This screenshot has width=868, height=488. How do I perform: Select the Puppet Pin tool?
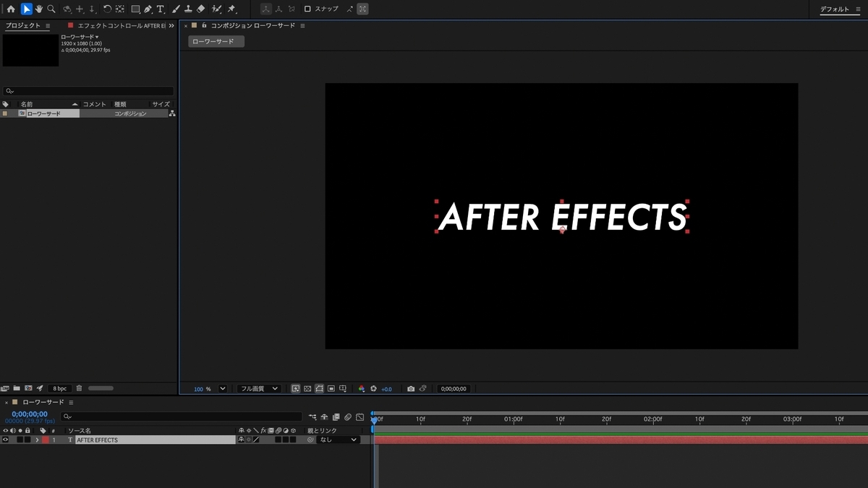231,9
